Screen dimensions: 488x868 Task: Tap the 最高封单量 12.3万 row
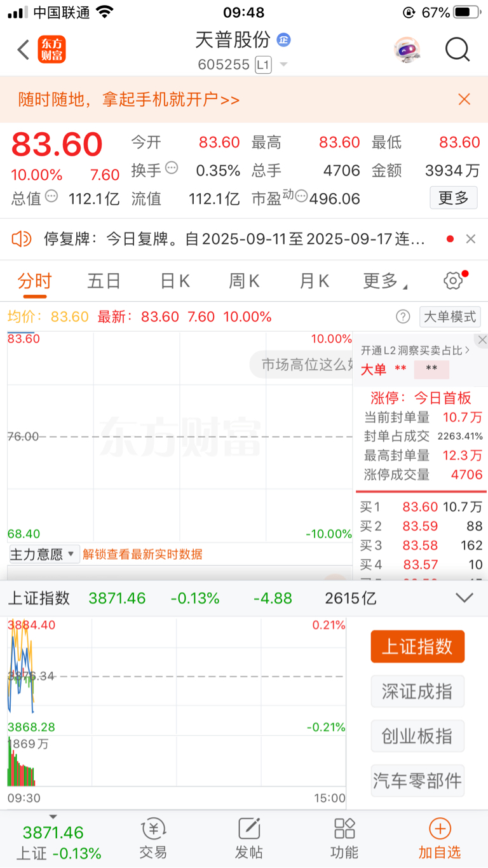[x=423, y=456]
